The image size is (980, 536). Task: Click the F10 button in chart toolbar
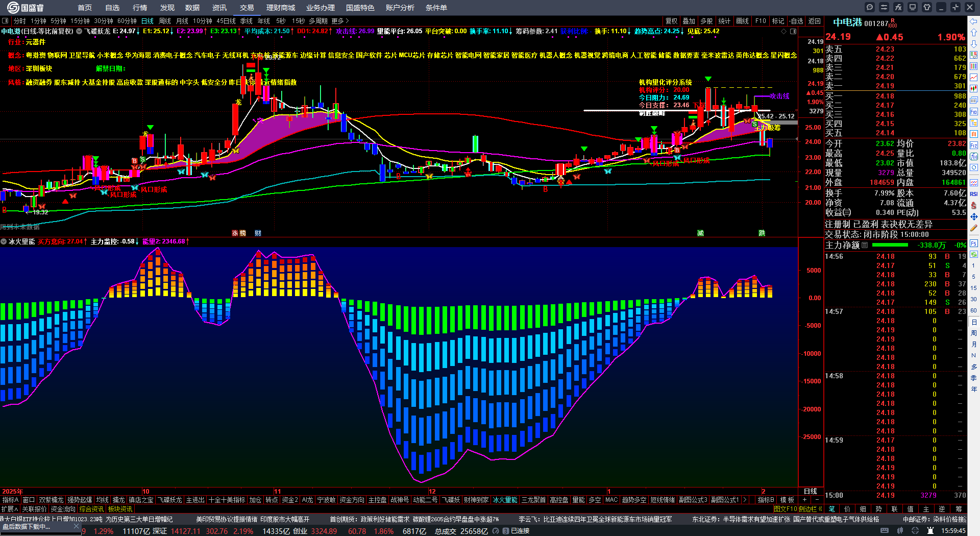click(761, 21)
